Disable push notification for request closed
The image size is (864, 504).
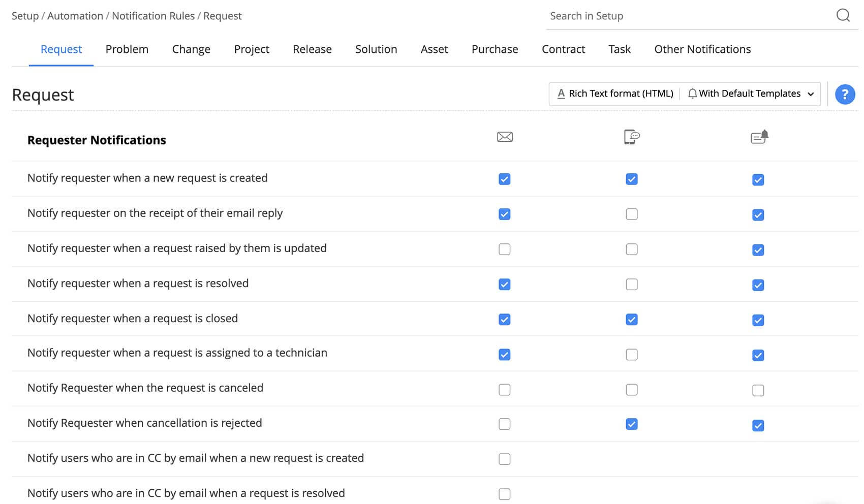[758, 320]
